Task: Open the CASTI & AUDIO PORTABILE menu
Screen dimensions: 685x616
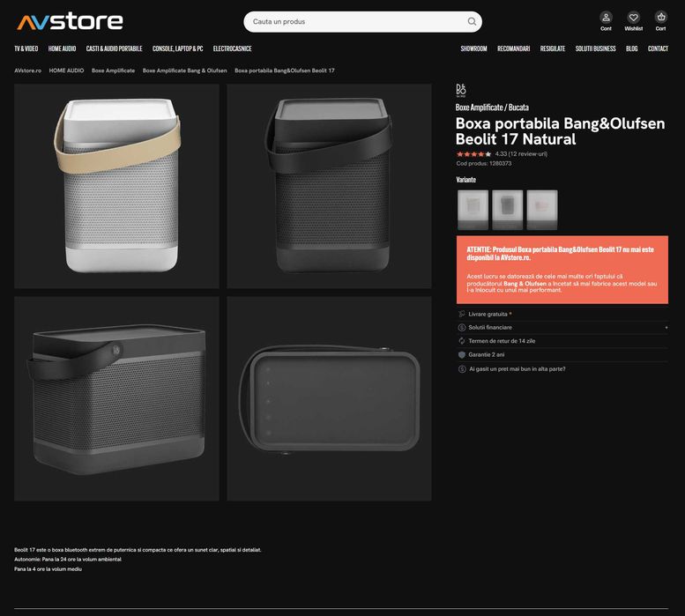Action: click(114, 48)
